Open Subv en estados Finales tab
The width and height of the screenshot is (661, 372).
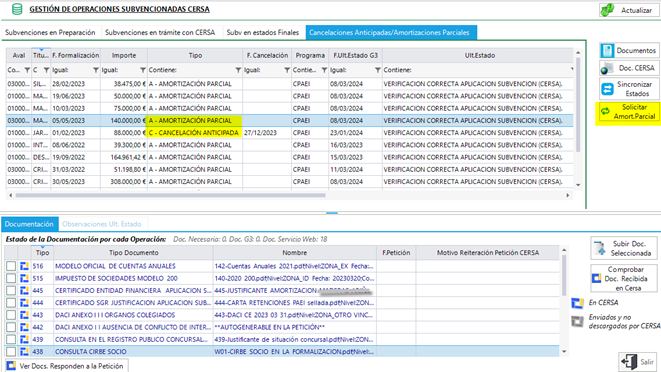(263, 32)
